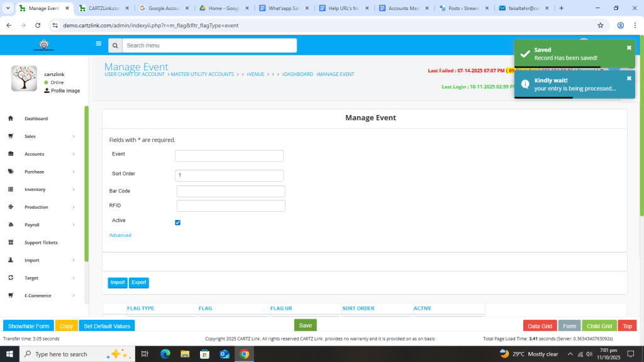644x362 pixels.
Task: Click the search magnifier icon
Action: pyautogui.click(x=114, y=46)
